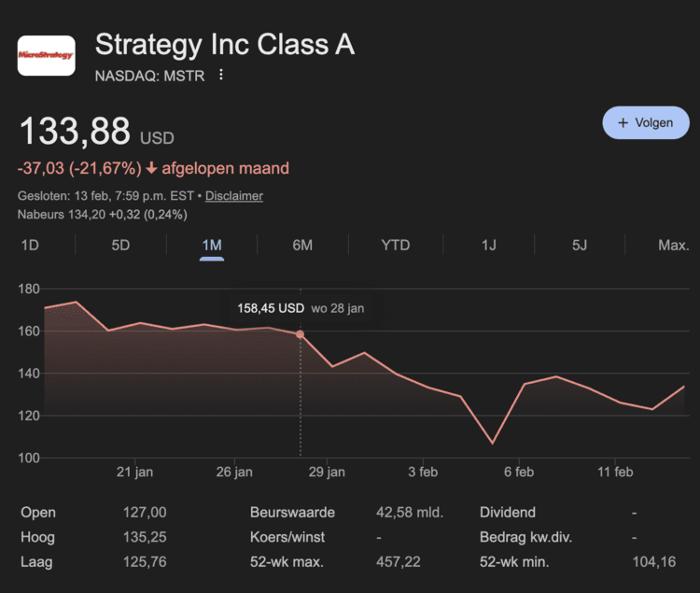Select the 5J five-year range
Screen dimensions: 700x593
pos(580,245)
